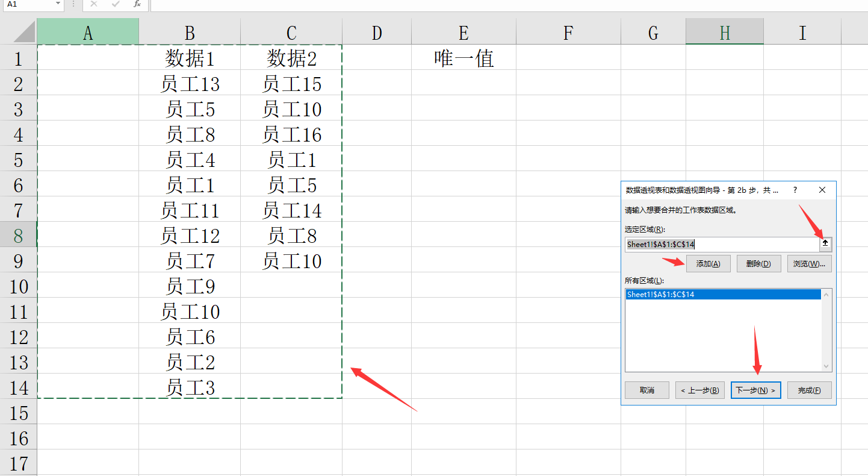This screenshot has height=476, width=868.
Task: Click the 添加(A) button
Action: [708, 264]
